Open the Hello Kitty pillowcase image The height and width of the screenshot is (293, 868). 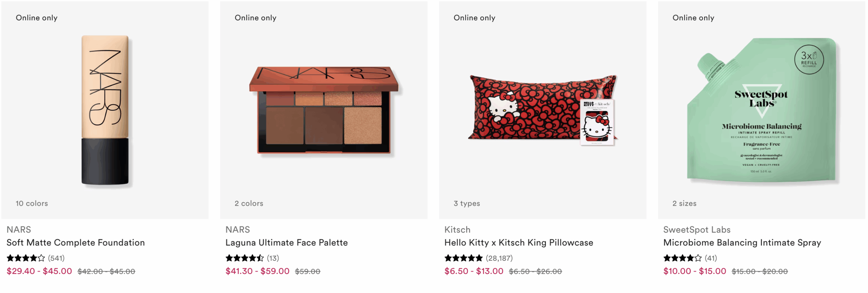tap(542, 110)
